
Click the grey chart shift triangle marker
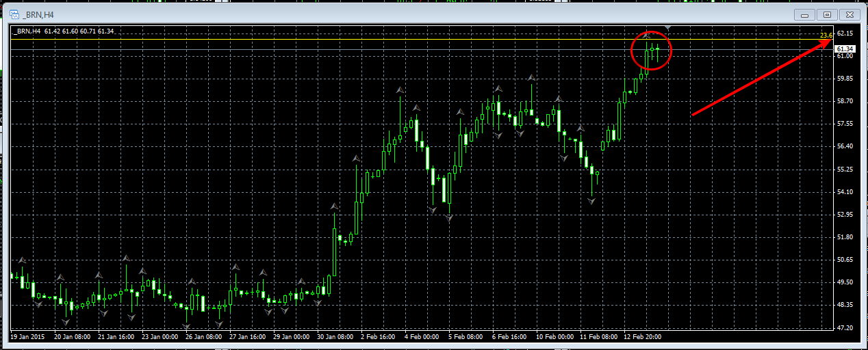coord(667,28)
